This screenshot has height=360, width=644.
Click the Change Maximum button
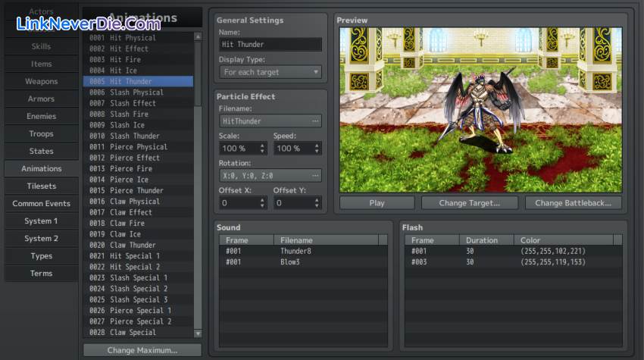click(x=142, y=350)
